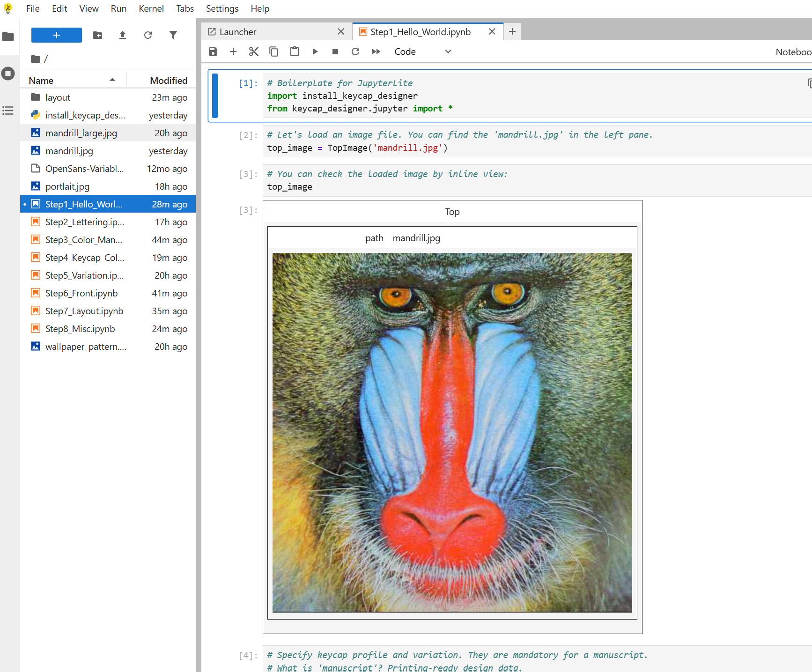The width and height of the screenshot is (812, 672).
Task: Restart kernel and run all cells
Action: click(x=376, y=52)
